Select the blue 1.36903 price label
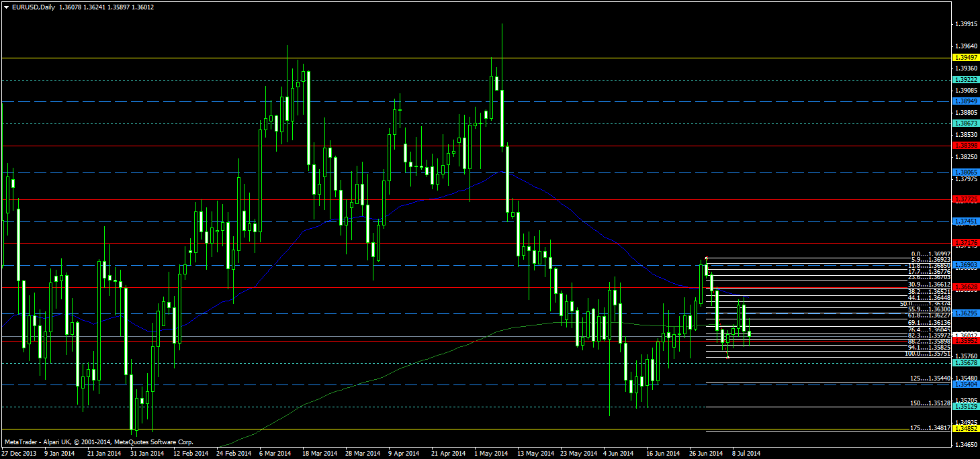The height and width of the screenshot is (459, 980). 965,265
